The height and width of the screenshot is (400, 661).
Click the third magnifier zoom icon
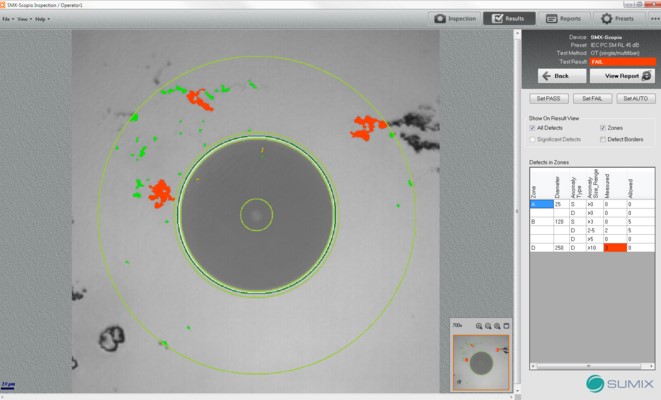click(x=497, y=326)
